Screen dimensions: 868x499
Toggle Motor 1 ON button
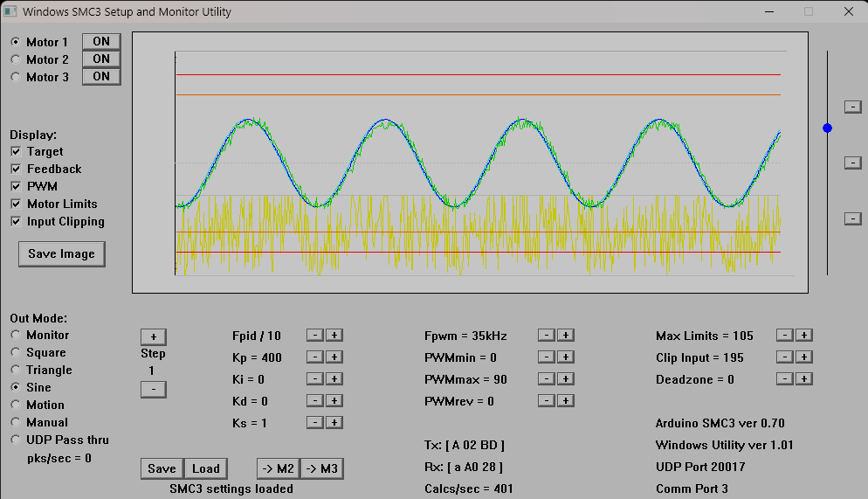point(101,41)
